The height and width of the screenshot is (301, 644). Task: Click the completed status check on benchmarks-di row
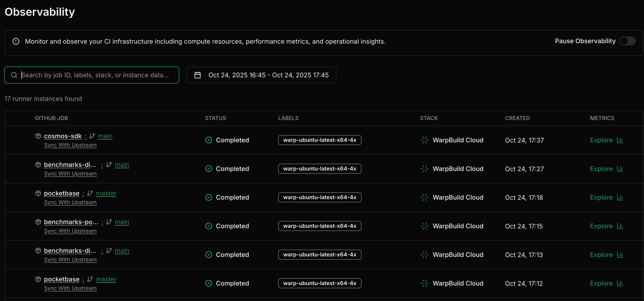coord(209,169)
